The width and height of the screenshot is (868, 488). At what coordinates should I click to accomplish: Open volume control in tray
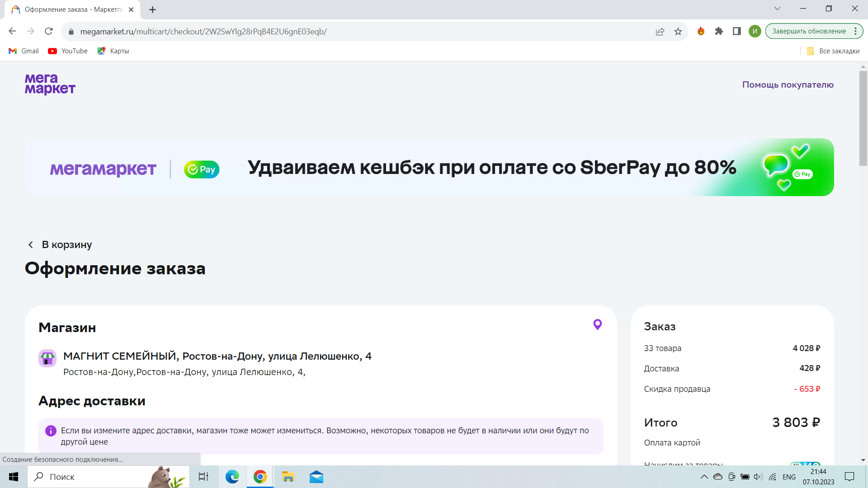(759, 477)
